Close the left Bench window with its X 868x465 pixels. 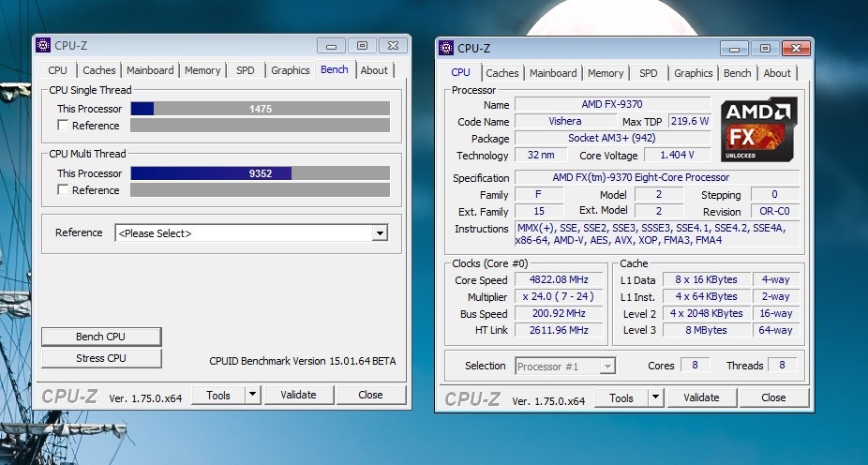coord(393,46)
